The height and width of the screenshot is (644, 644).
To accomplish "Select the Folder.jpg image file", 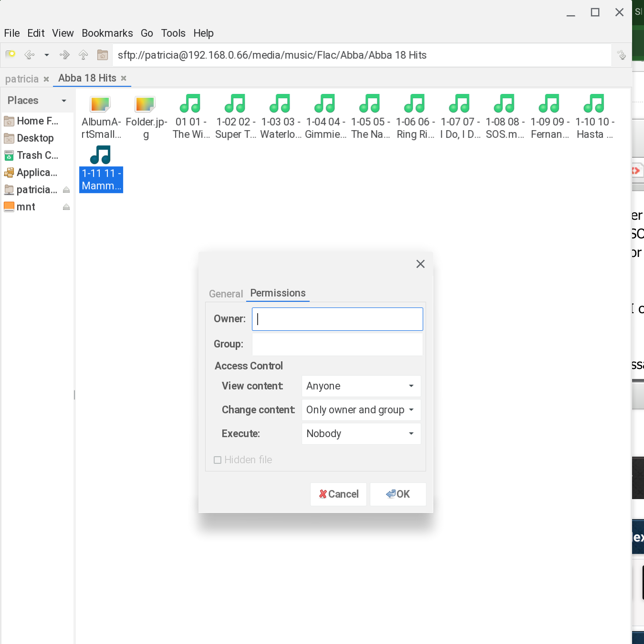I will pos(146,117).
